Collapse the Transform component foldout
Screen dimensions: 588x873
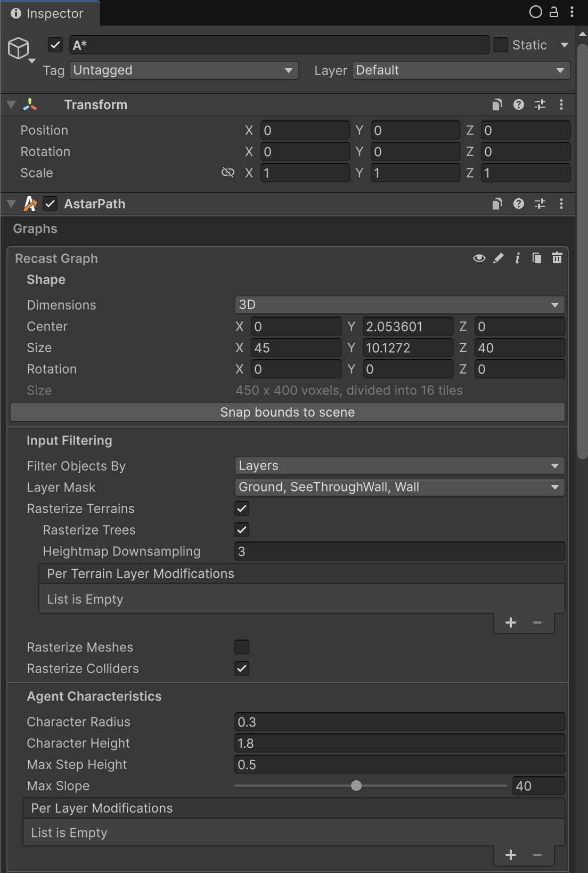[x=11, y=105]
